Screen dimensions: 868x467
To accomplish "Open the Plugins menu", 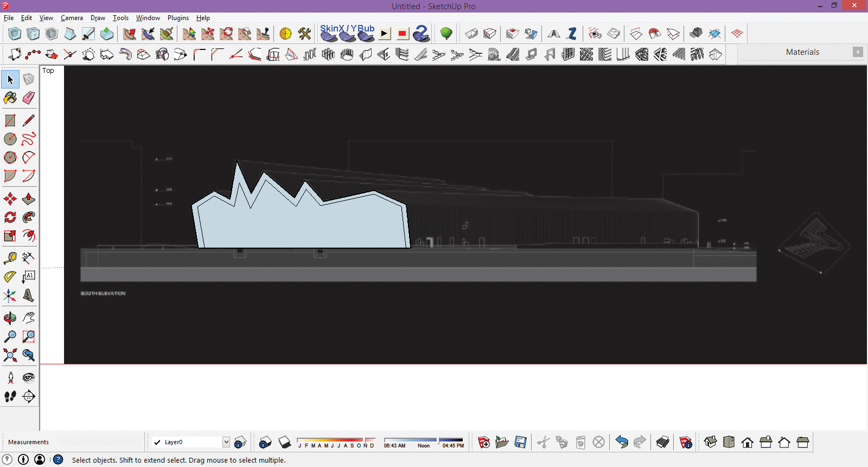I will pyautogui.click(x=178, y=18).
